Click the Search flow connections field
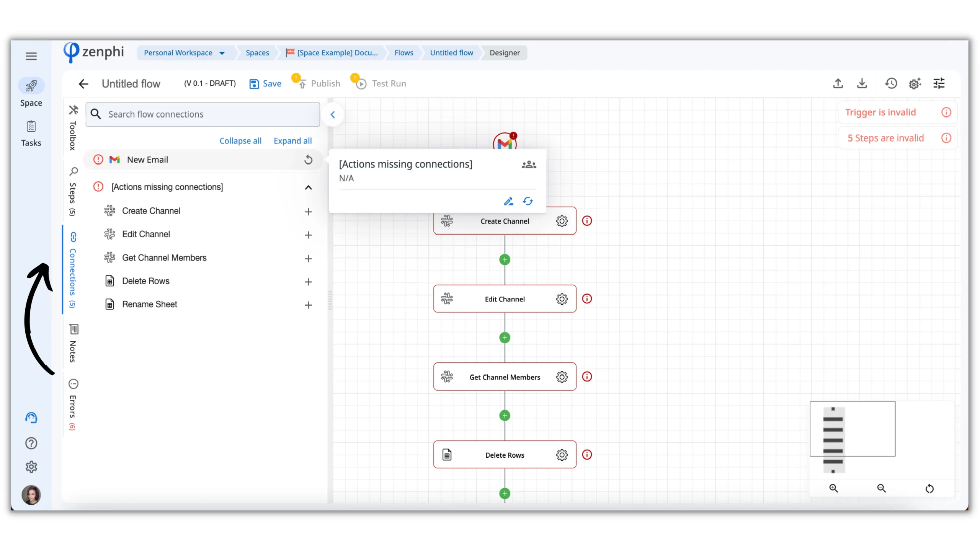 (x=203, y=114)
